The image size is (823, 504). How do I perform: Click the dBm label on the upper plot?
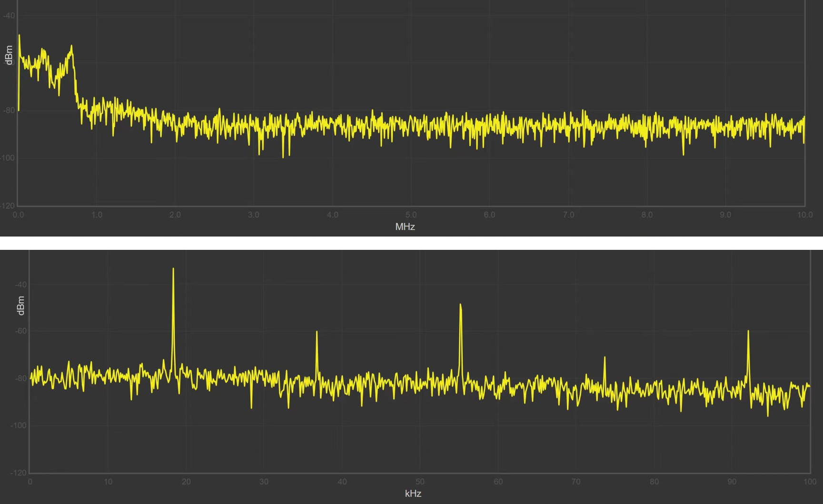pyautogui.click(x=9, y=55)
